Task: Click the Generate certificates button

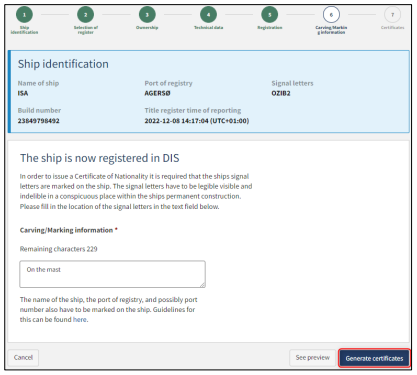Action: (374, 358)
